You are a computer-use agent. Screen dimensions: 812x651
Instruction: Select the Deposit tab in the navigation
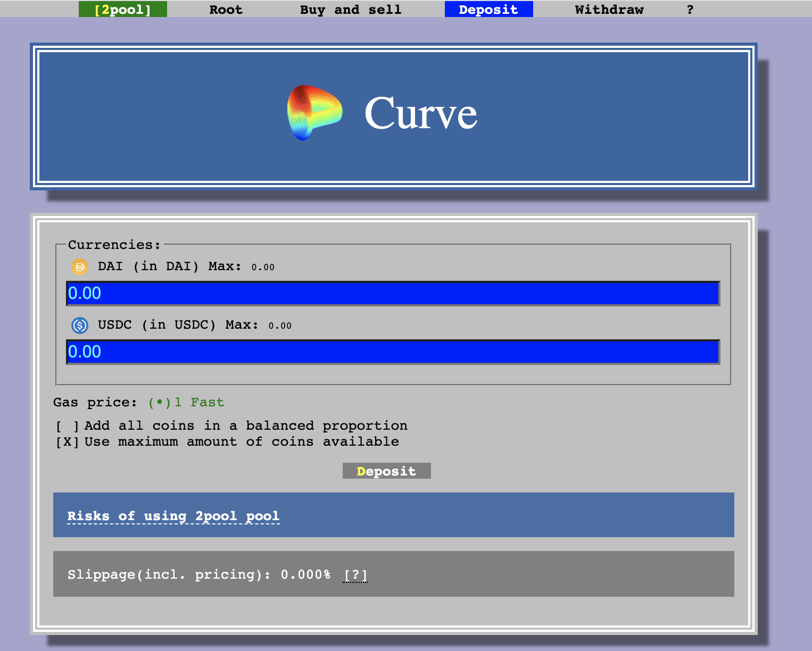(488, 9)
